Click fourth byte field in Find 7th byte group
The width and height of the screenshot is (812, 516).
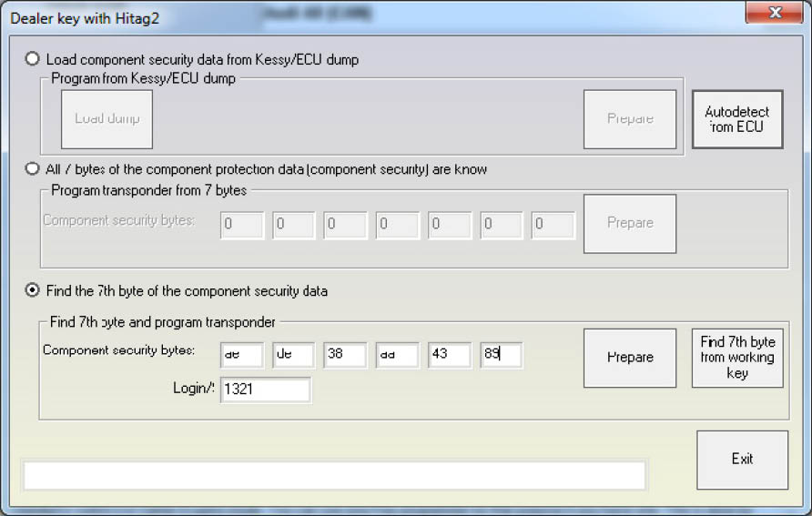tap(398, 355)
